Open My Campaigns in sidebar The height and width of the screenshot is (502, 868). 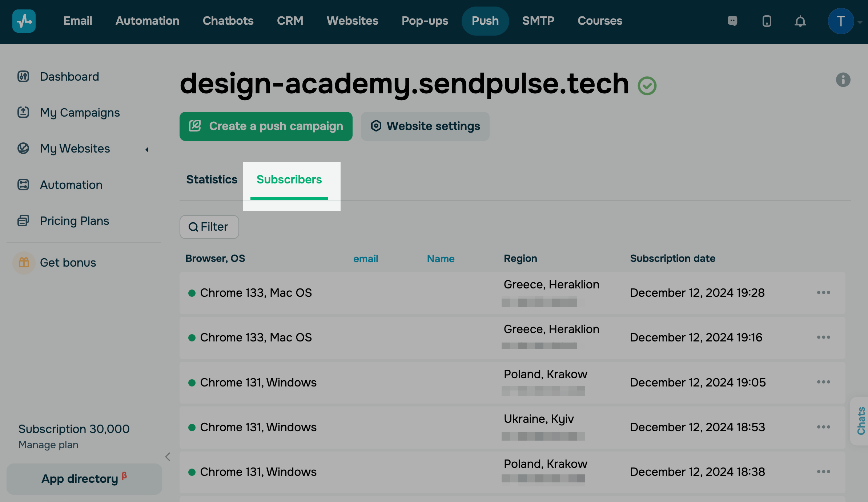click(80, 113)
